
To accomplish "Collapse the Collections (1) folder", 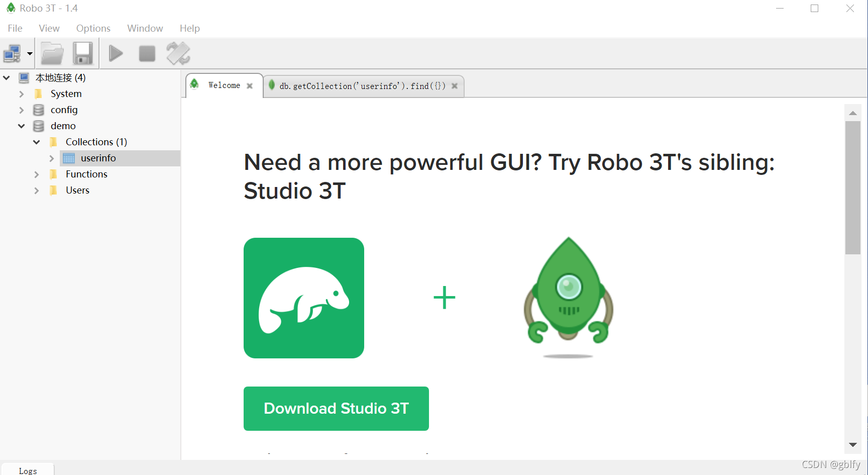I will tap(37, 142).
